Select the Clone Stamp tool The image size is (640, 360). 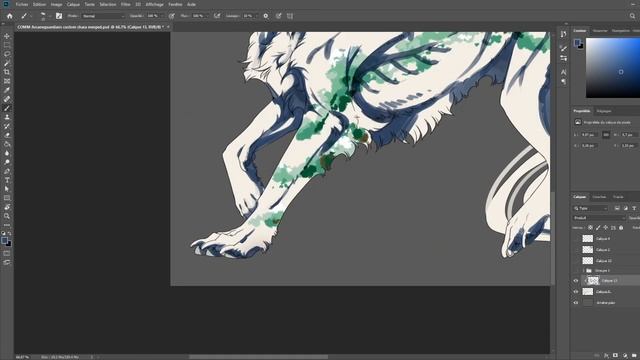(x=7, y=117)
